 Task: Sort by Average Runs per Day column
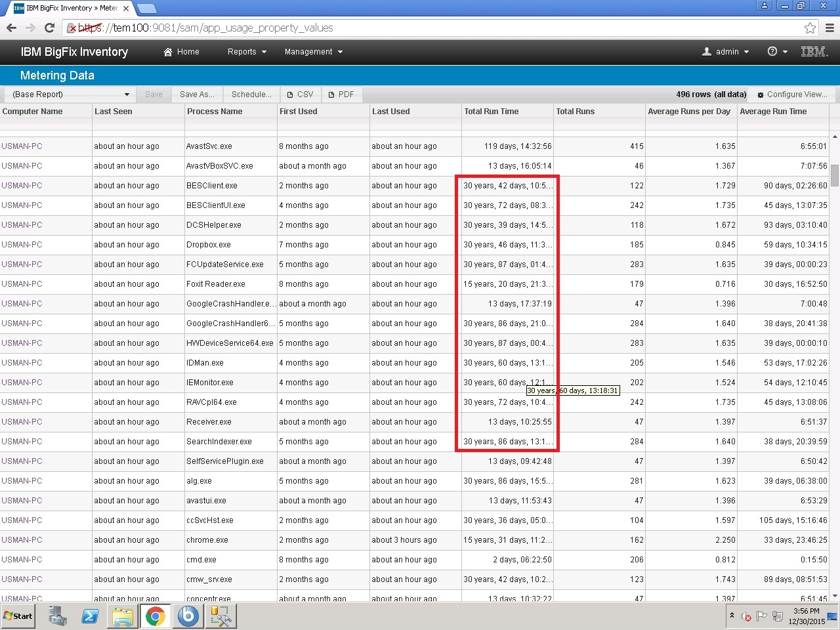(689, 112)
